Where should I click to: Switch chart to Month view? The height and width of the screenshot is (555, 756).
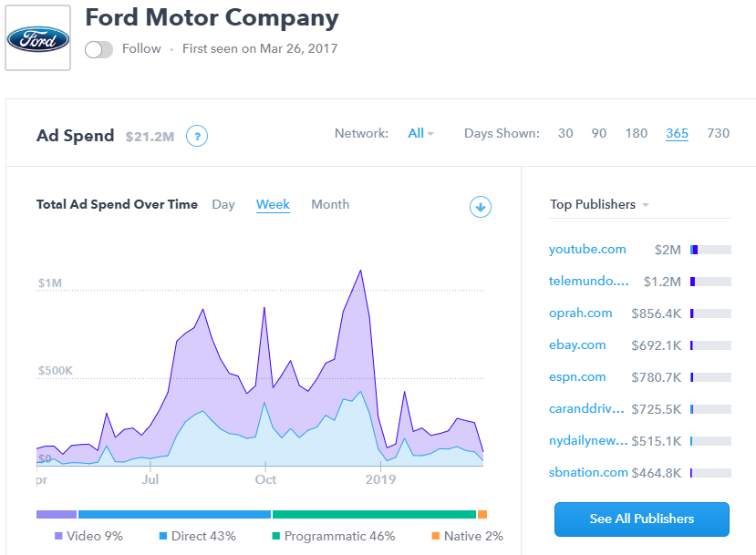(330, 205)
